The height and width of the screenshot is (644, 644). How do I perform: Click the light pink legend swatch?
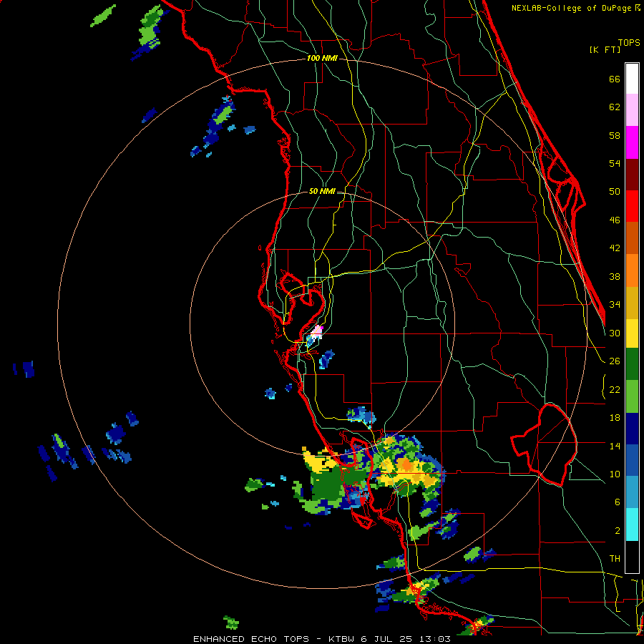632,110
